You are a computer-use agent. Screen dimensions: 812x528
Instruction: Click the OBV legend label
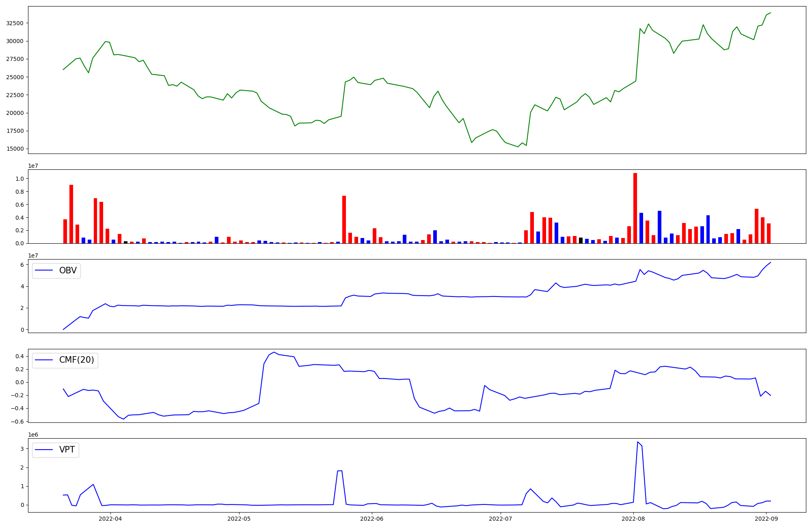[x=68, y=270]
